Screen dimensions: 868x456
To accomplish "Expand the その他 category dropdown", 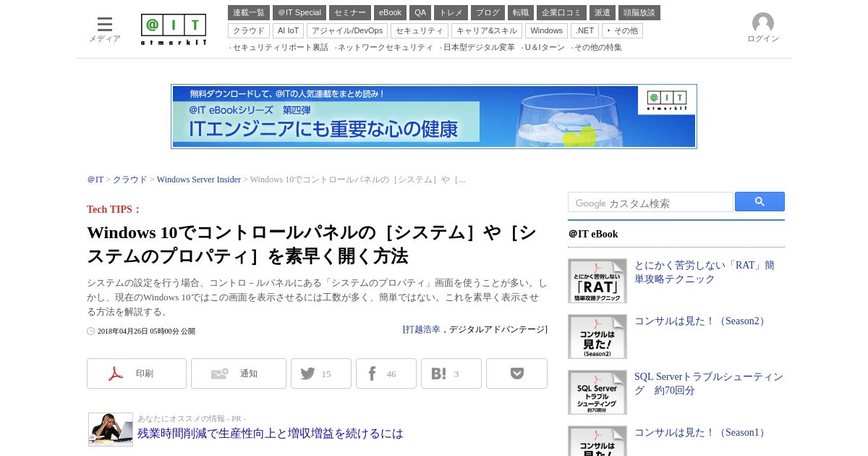I will tap(622, 30).
